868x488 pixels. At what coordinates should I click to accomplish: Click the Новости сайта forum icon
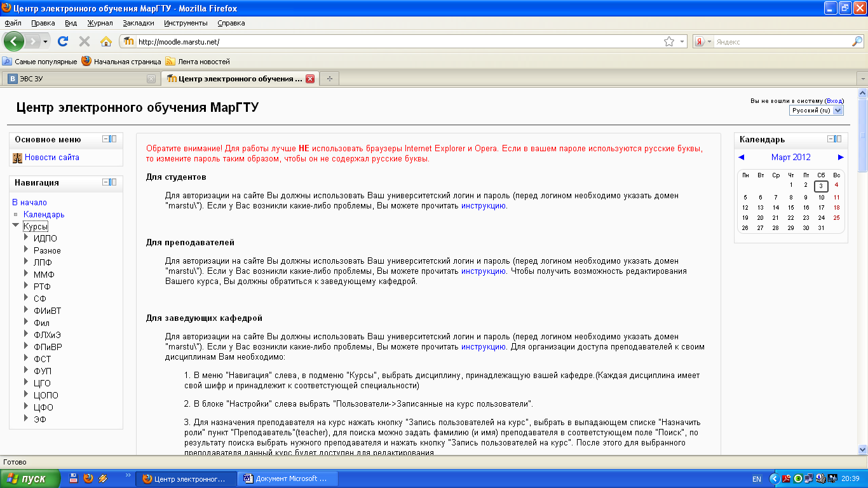[x=18, y=158]
